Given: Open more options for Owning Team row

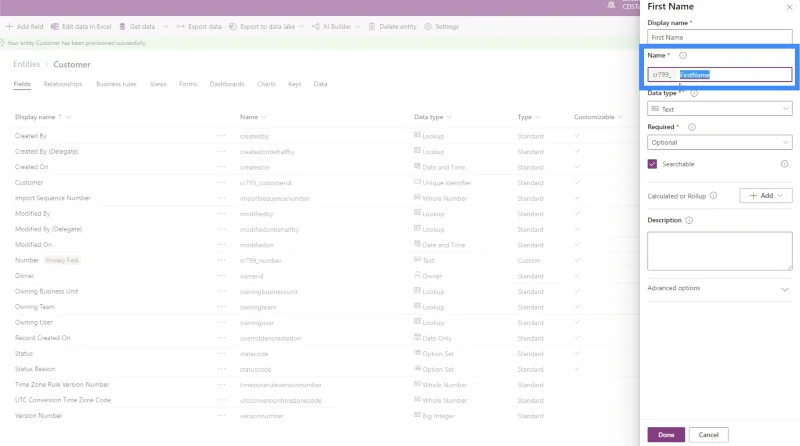Looking at the screenshot, I should coord(221,307).
